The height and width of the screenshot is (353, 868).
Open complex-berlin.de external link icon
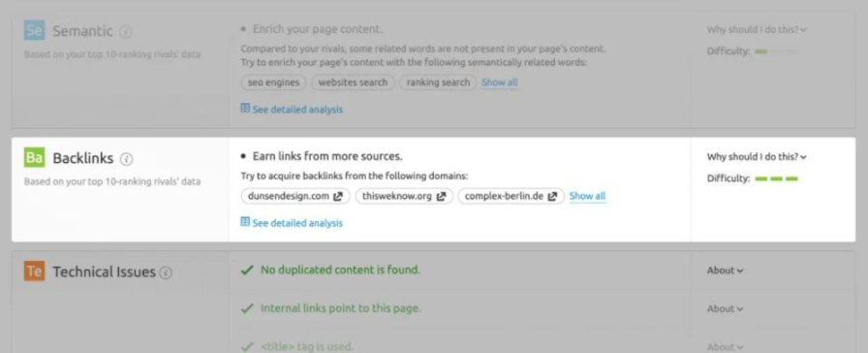point(552,196)
